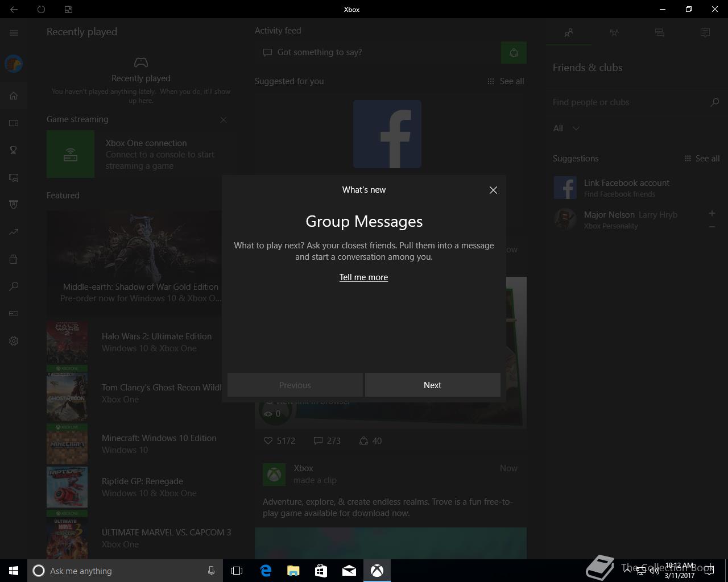The height and width of the screenshot is (582, 728).
Task: Open Minecraft: Windows 10 Edition
Action: [141, 444]
